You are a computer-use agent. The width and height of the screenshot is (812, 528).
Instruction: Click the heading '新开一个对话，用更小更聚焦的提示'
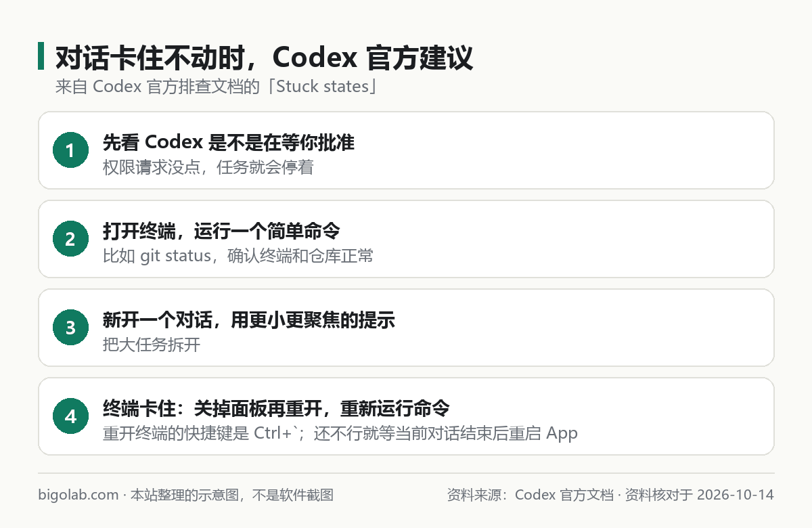[249, 320]
